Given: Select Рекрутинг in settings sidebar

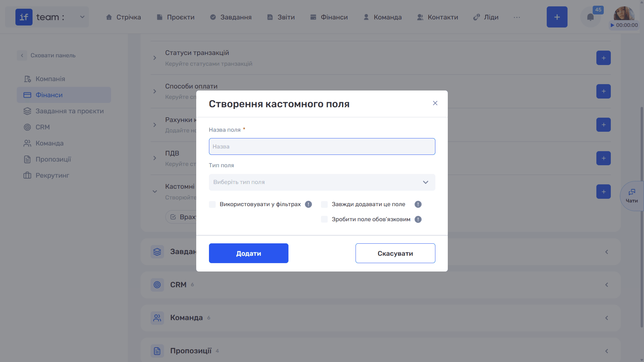Looking at the screenshot, I should pyautogui.click(x=64, y=175).
